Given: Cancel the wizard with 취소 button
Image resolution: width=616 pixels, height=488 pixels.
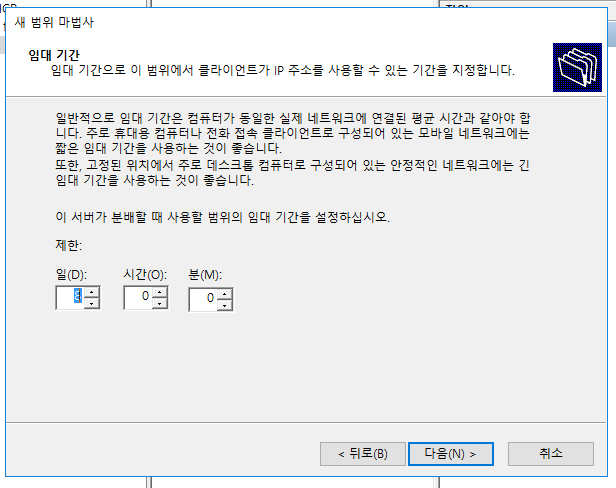Looking at the screenshot, I should click(x=551, y=454).
